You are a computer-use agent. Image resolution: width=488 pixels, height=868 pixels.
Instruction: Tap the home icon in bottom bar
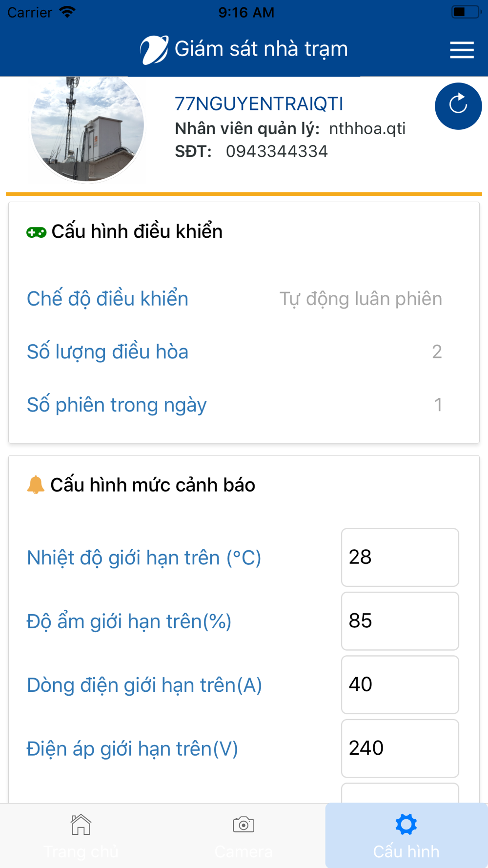tap(81, 825)
